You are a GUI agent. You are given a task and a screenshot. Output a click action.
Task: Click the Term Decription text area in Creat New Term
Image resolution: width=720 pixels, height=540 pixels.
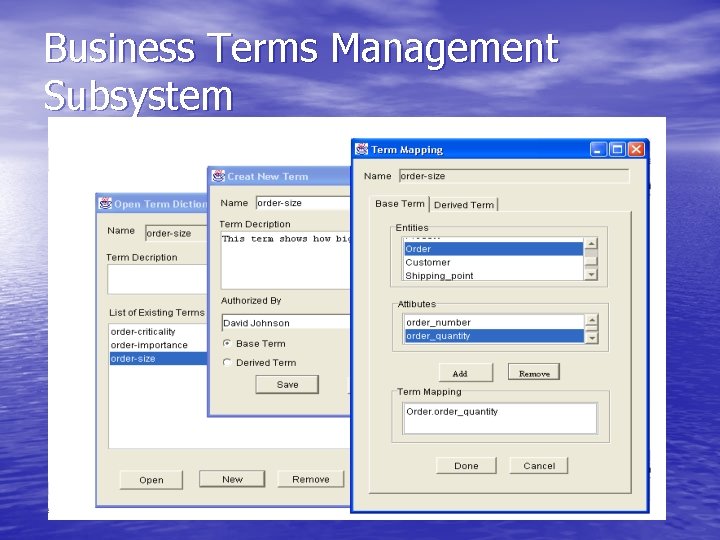pyautogui.click(x=286, y=260)
